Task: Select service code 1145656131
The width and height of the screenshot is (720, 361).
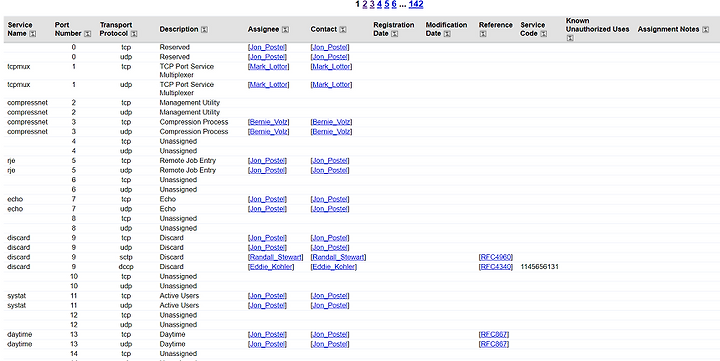Action: 540,267
